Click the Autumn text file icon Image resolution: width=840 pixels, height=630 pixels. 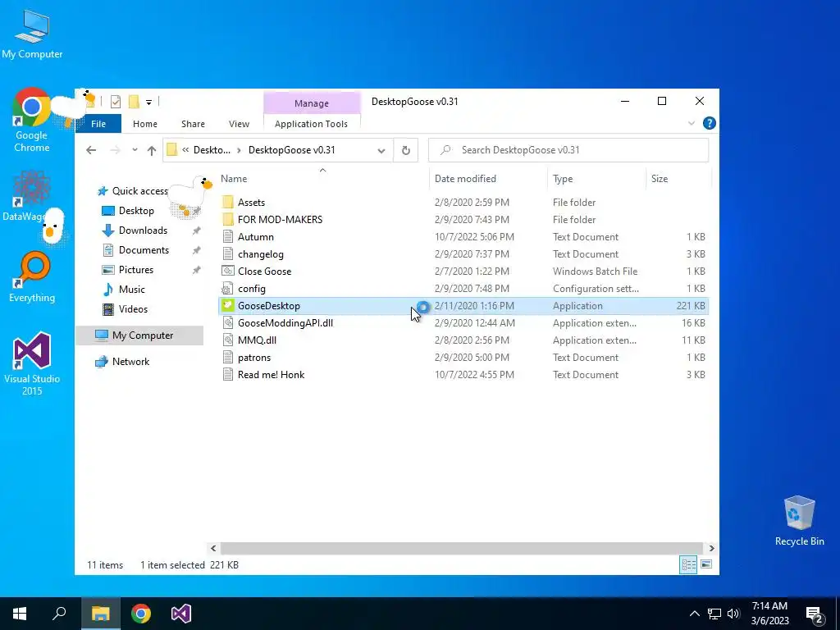(228, 236)
